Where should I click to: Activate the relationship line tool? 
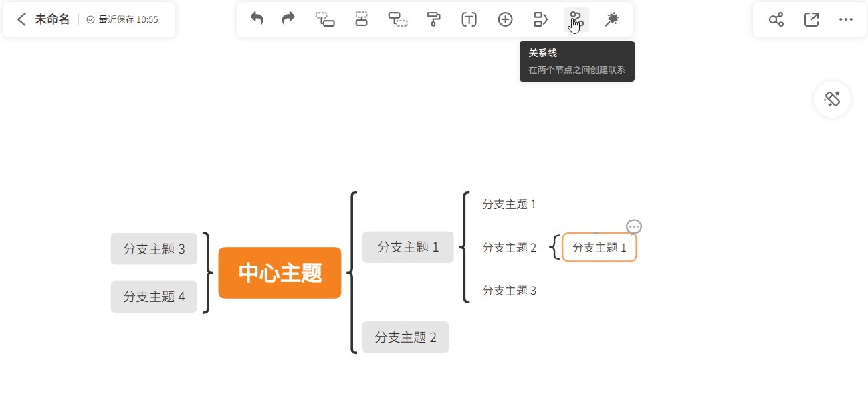[576, 19]
